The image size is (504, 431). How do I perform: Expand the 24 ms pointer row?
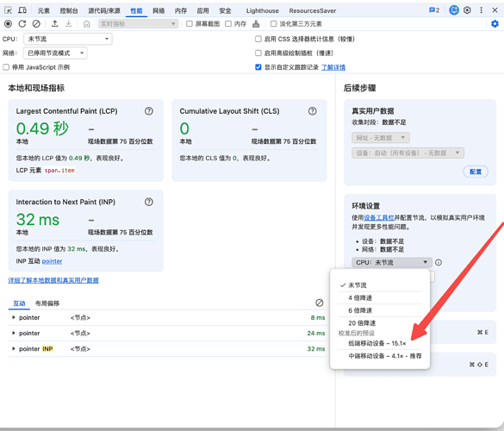click(14, 333)
